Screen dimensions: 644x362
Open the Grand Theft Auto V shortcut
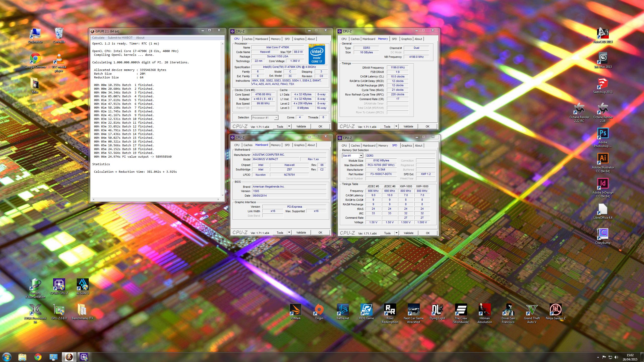tap(532, 314)
